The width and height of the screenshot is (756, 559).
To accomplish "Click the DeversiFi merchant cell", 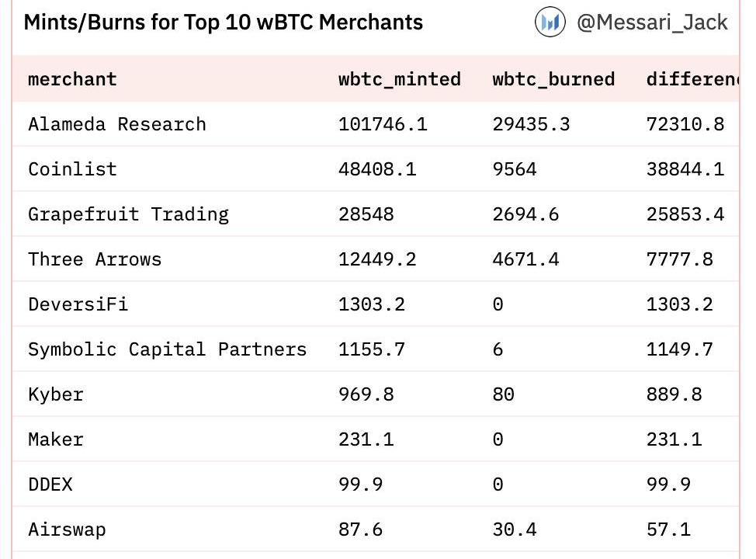I will pos(78,304).
